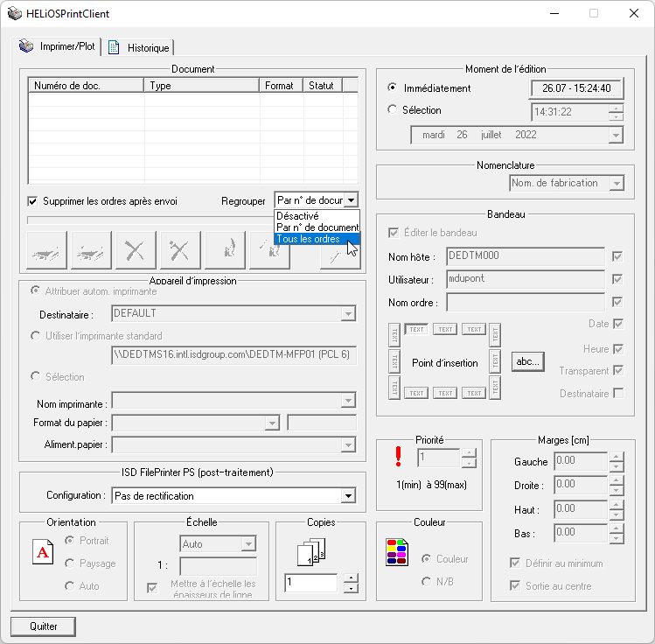Choose Tous les ordres option
The image size is (655, 644).
click(x=317, y=239)
